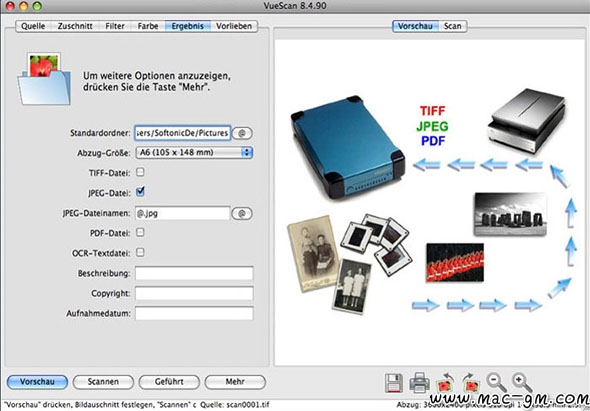The image size is (590, 411).
Task: Select the Scan tab in preview pane
Action: 452,26
